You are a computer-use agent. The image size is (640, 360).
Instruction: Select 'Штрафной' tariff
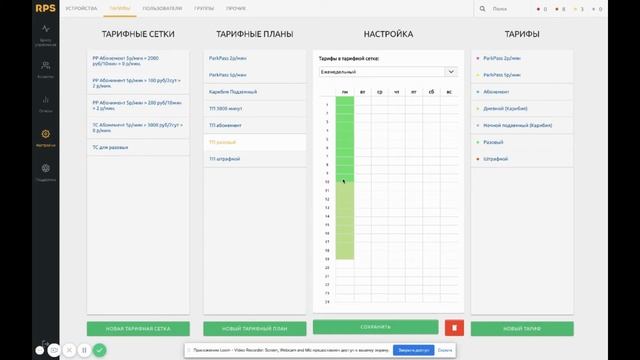pyautogui.click(x=522, y=159)
